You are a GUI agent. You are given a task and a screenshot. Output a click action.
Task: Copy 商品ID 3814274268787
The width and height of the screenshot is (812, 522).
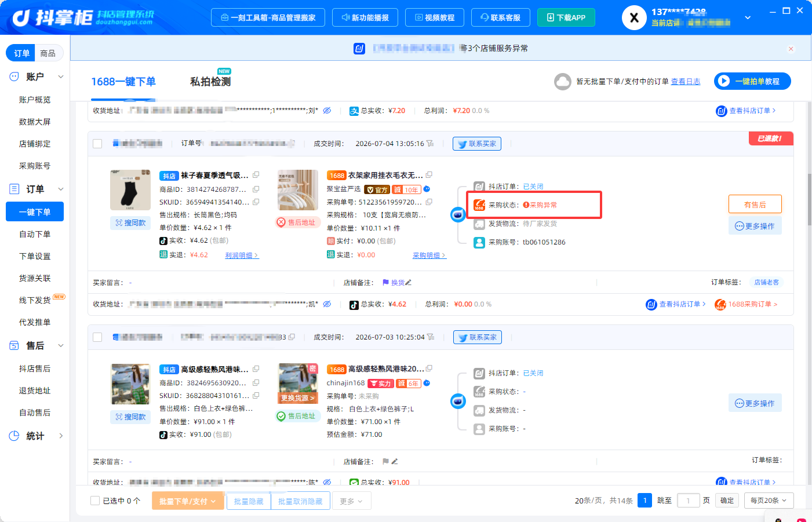tap(256, 189)
